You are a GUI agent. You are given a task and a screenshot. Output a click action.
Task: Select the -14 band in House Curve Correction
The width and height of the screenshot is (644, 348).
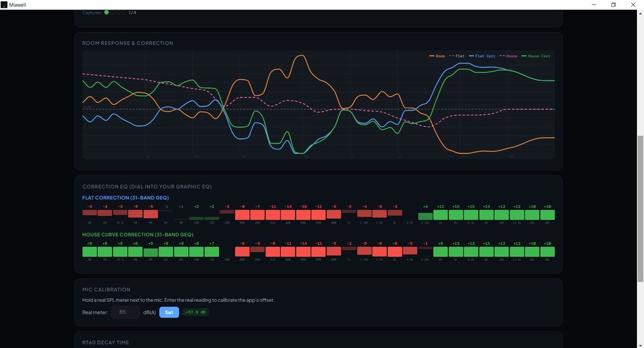point(303,251)
